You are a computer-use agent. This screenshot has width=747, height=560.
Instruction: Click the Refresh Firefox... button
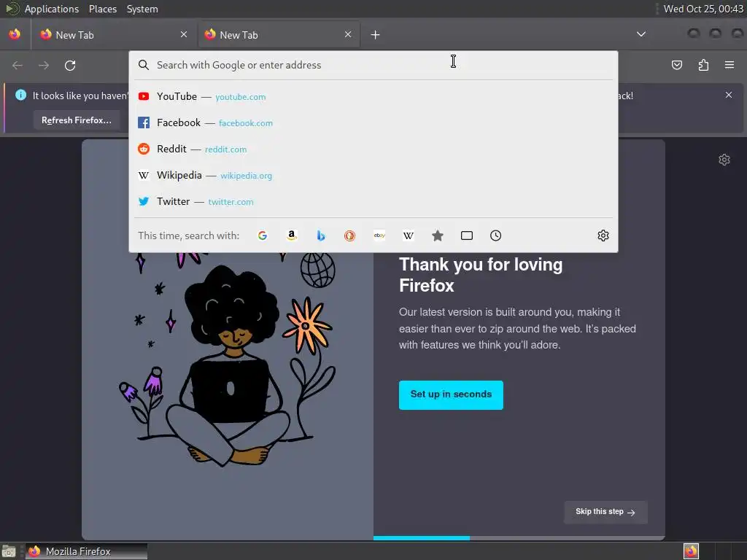[x=76, y=120]
